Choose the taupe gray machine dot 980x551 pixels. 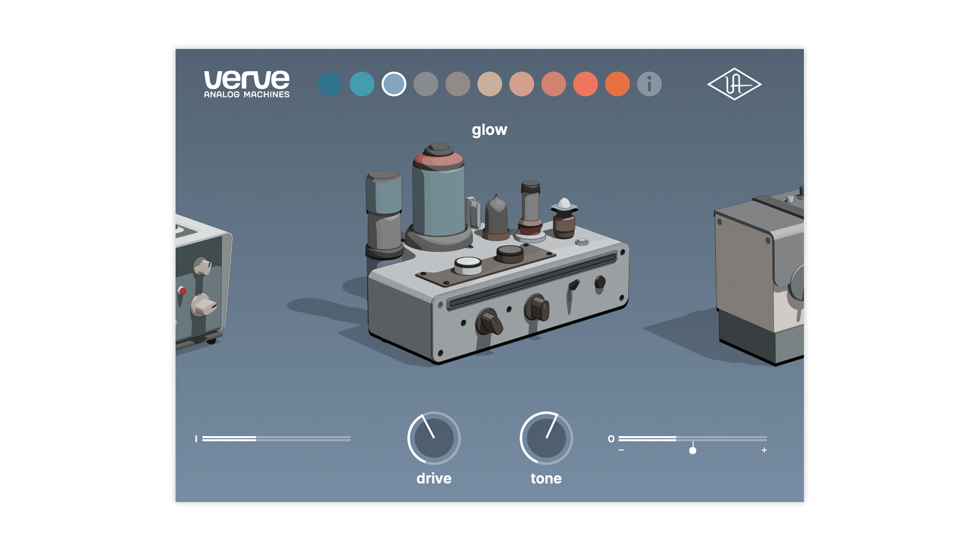(458, 84)
